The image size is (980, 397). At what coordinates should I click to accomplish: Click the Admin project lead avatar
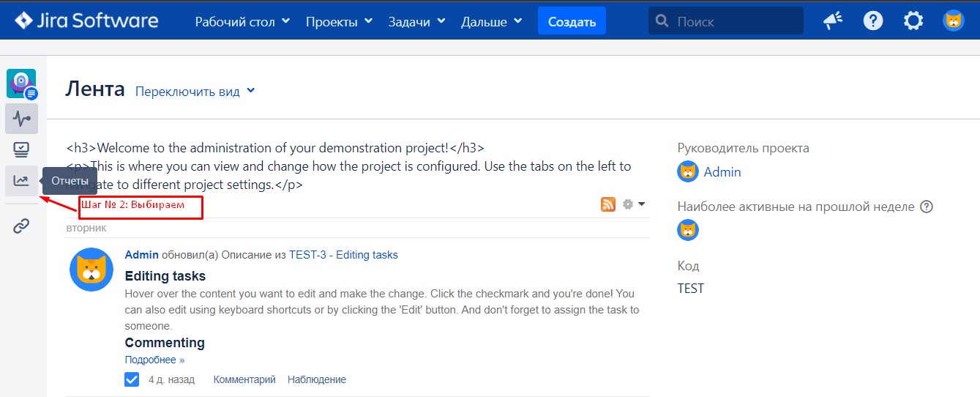[x=688, y=172]
